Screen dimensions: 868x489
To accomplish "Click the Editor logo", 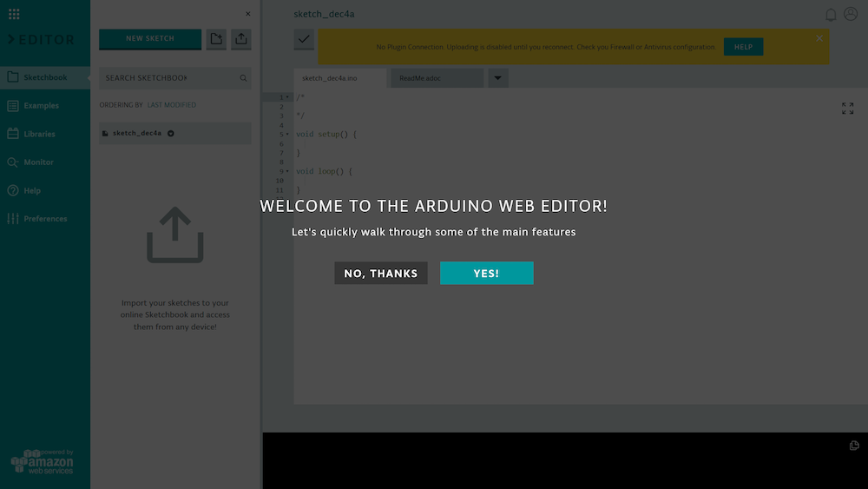I will 42,40.
